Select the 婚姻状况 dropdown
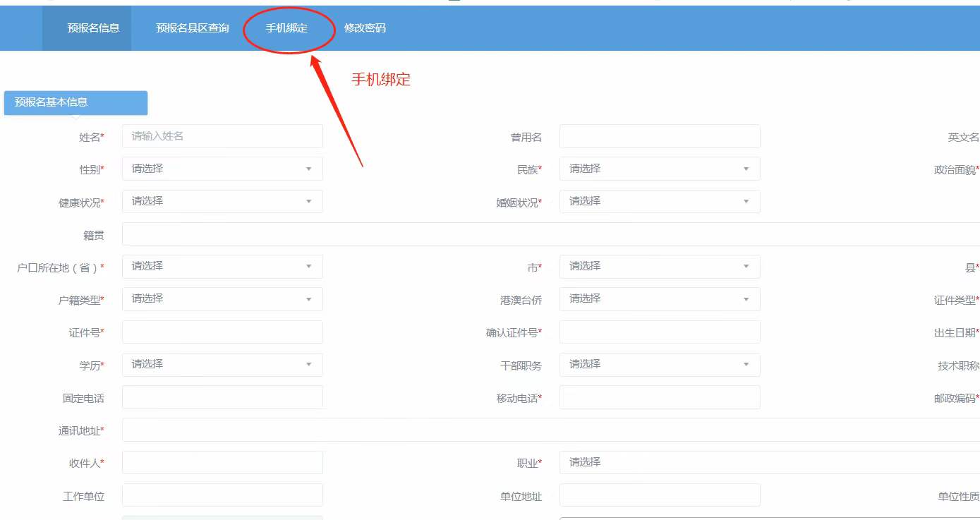The image size is (980, 520). 660,201
